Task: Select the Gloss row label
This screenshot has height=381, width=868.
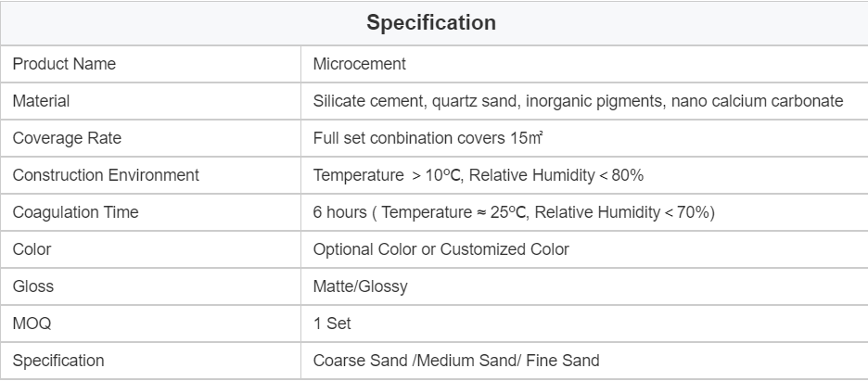Action: (x=33, y=286)
